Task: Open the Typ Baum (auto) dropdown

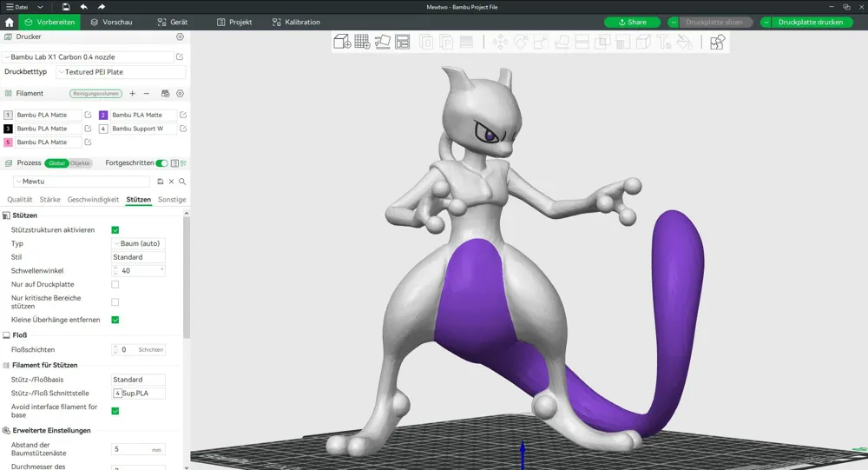Action: pos(138,243)
